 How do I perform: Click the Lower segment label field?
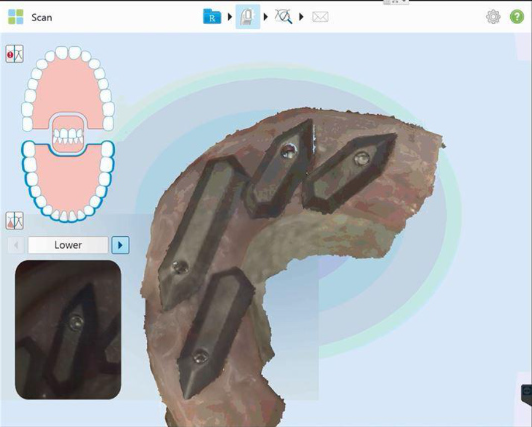coord(68,245)
